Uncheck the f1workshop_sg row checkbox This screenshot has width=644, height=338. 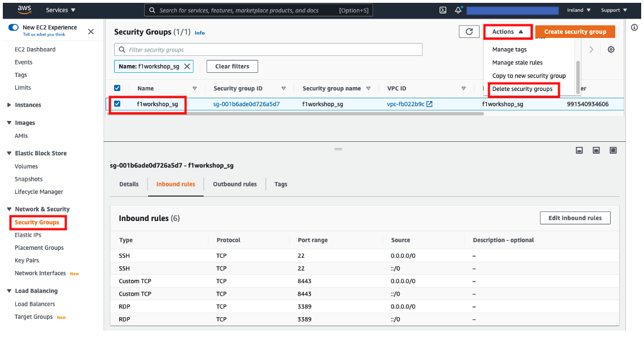pos(117,104)
